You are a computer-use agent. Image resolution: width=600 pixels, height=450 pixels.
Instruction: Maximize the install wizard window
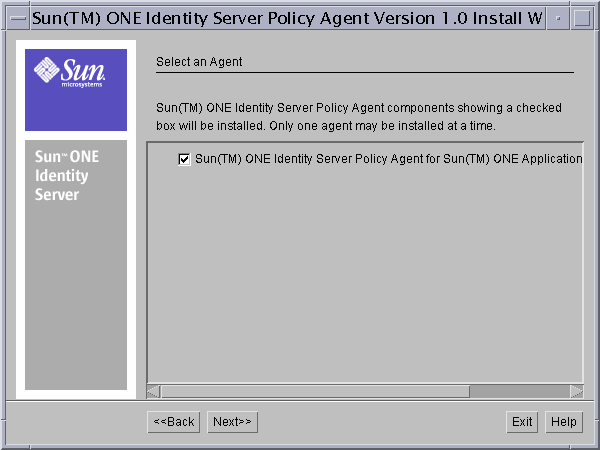582,18
